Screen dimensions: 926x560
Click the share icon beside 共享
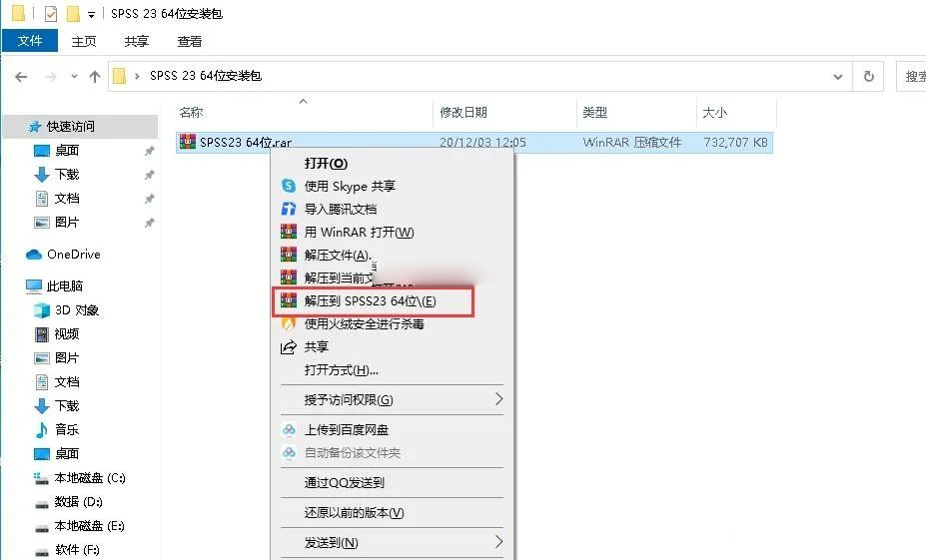click(x=289, y=347)
